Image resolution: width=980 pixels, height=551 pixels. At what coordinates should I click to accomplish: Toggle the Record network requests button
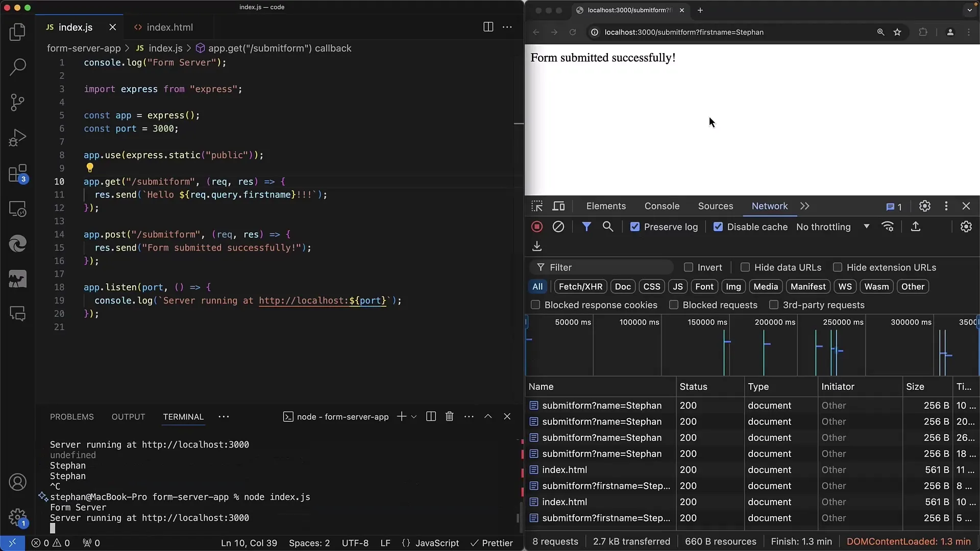point(536,227)
